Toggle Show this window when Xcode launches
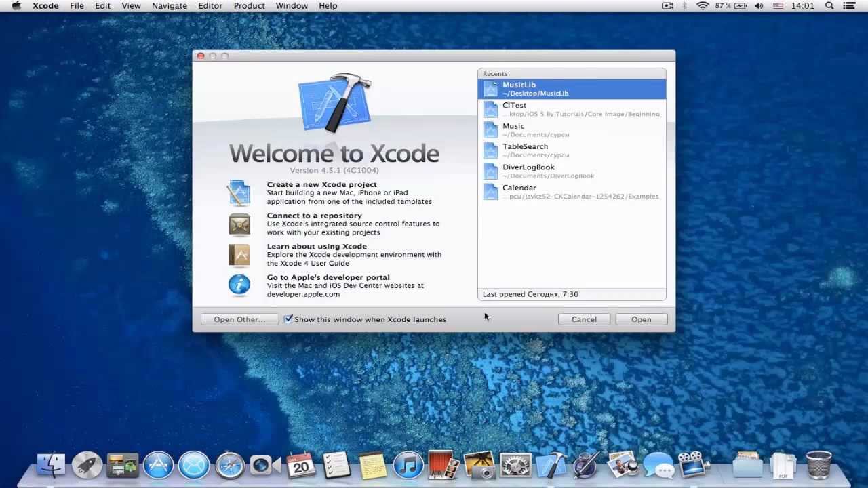Screen dimensions: 868x488 coord(288,319)
